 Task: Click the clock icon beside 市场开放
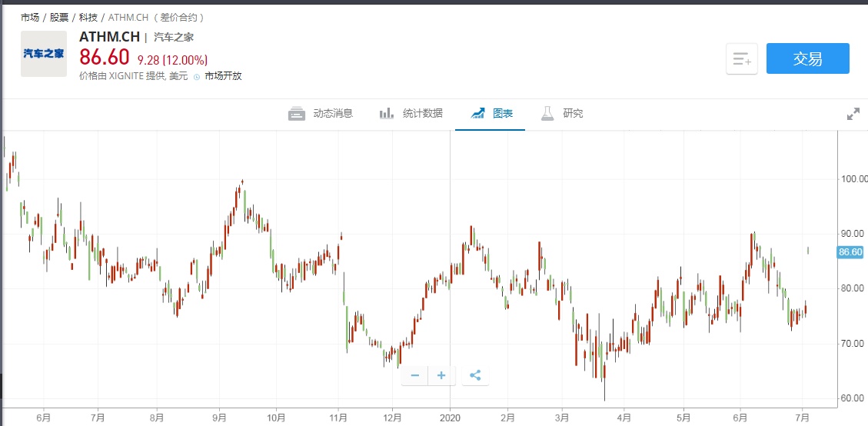(197, 77)
